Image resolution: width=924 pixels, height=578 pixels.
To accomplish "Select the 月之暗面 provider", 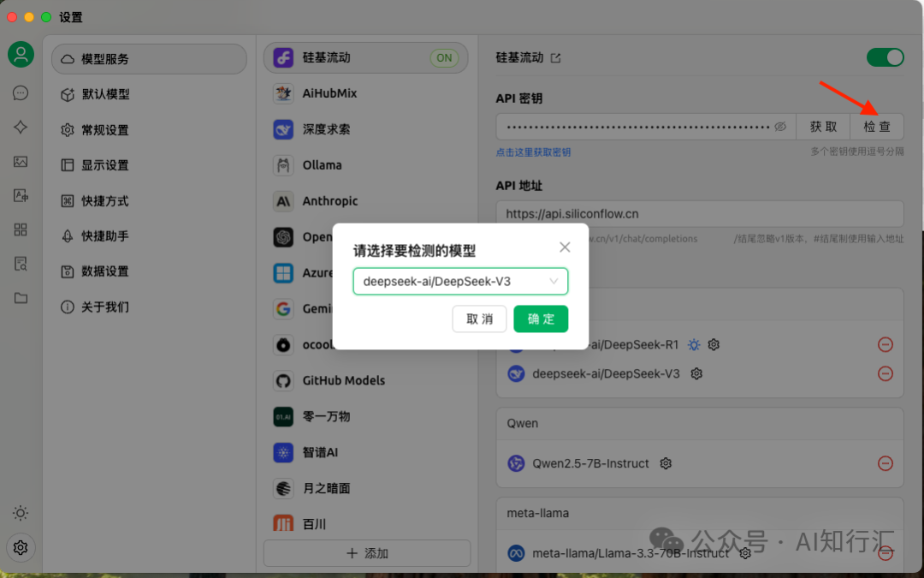I will (x=366, y=488).
